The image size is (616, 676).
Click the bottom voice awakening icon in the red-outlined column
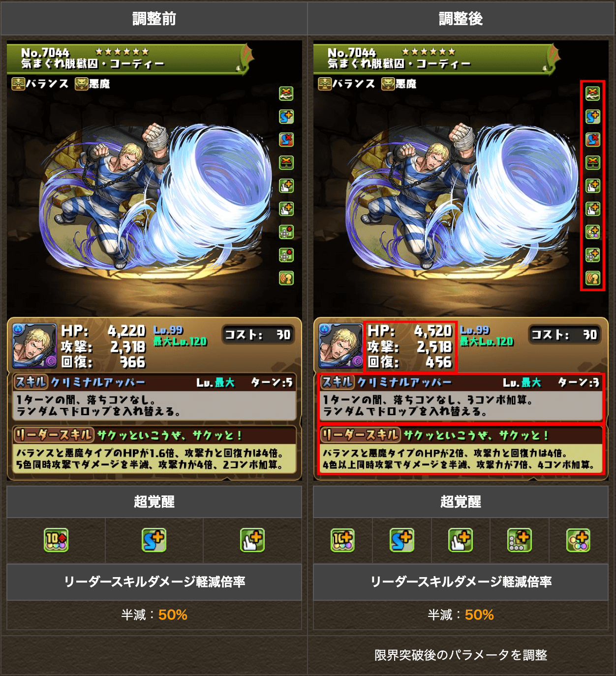pyautogui.click(x=592, y=278)
